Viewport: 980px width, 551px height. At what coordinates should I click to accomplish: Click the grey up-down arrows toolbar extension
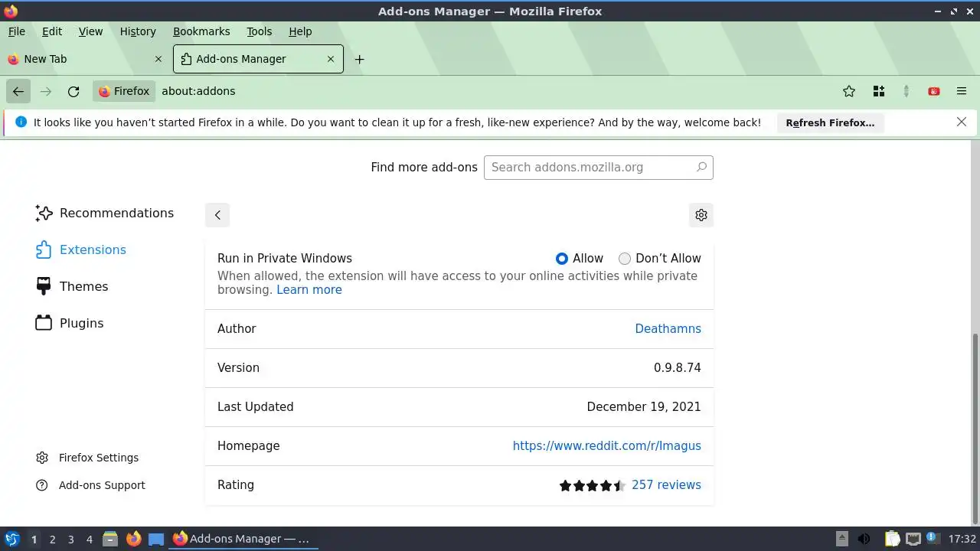pos(906,91)
